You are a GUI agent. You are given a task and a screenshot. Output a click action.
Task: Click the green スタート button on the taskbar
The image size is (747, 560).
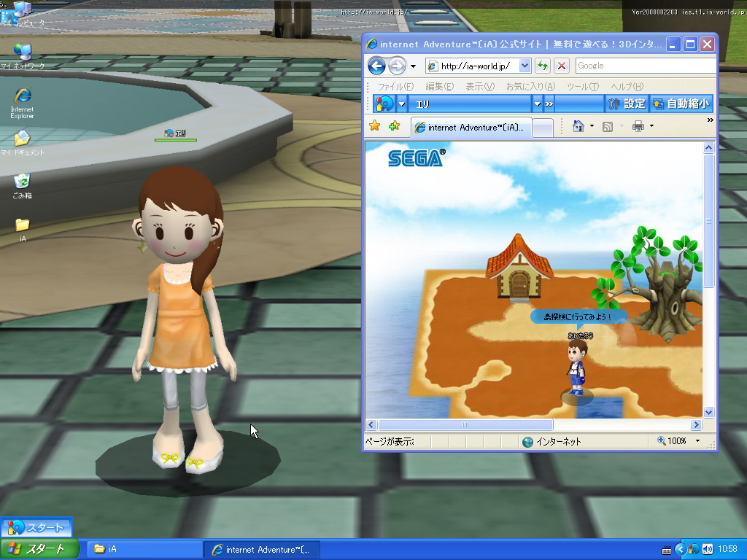pyautogui.click(x=39, y=549)
